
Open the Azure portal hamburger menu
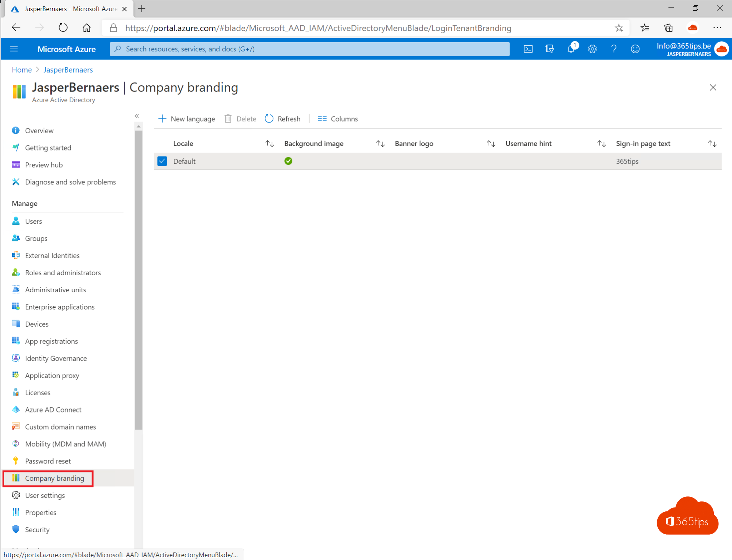pyautogui.click(x=14, y=49)
